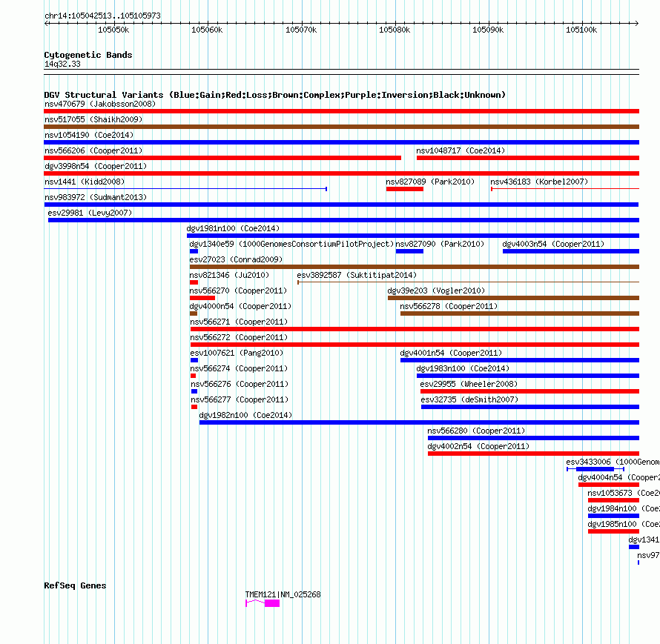Viewport: 660px width, 644px height.
Task: Open the esv29955 (Wheeler2008) label
Action: 469,384
